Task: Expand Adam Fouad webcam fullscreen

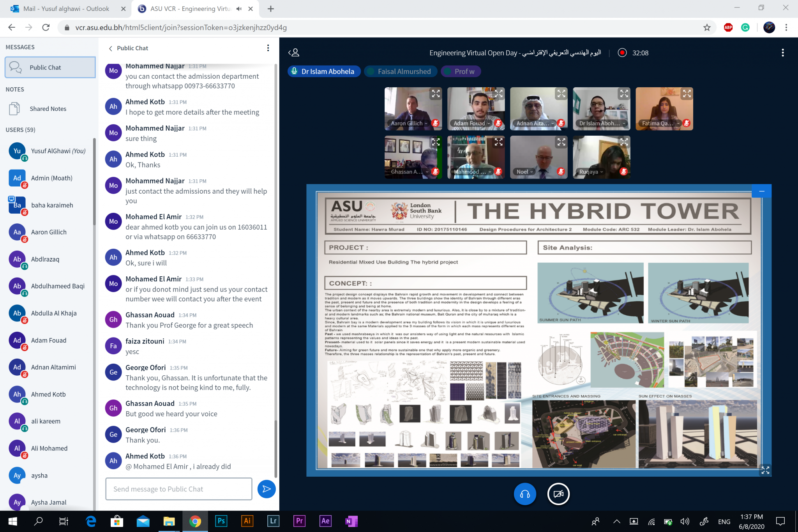Action: [499, 94]
